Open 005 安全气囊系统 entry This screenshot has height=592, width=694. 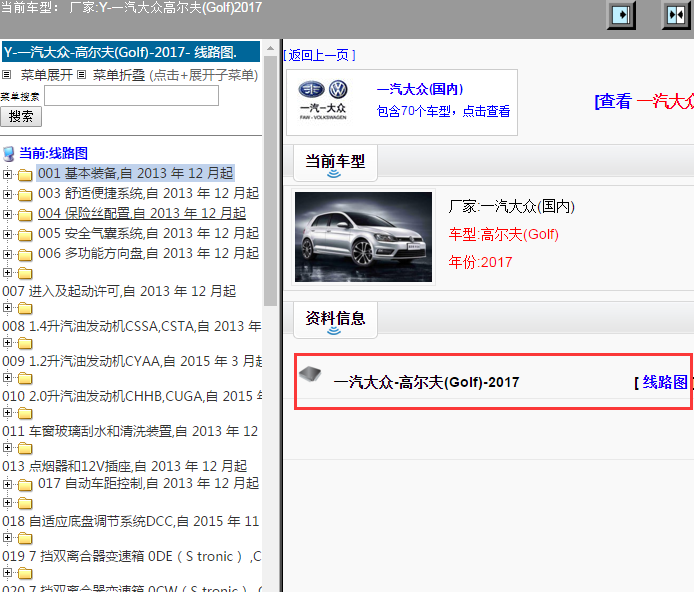point(148,233)
